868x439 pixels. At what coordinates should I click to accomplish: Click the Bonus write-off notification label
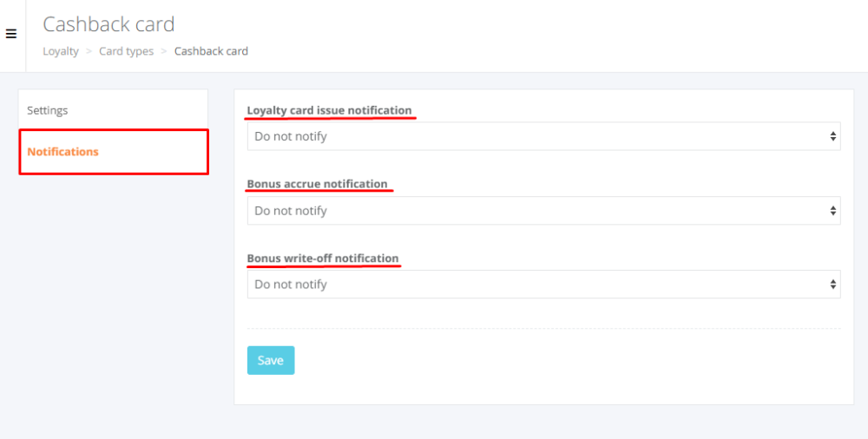(323, 259)
